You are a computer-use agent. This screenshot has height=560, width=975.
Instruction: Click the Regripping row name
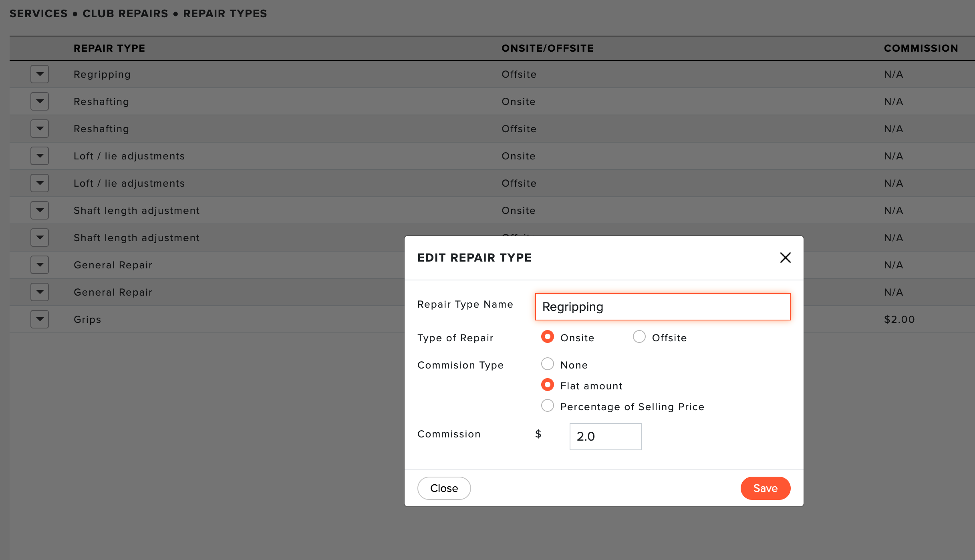[x=102, y=75]
